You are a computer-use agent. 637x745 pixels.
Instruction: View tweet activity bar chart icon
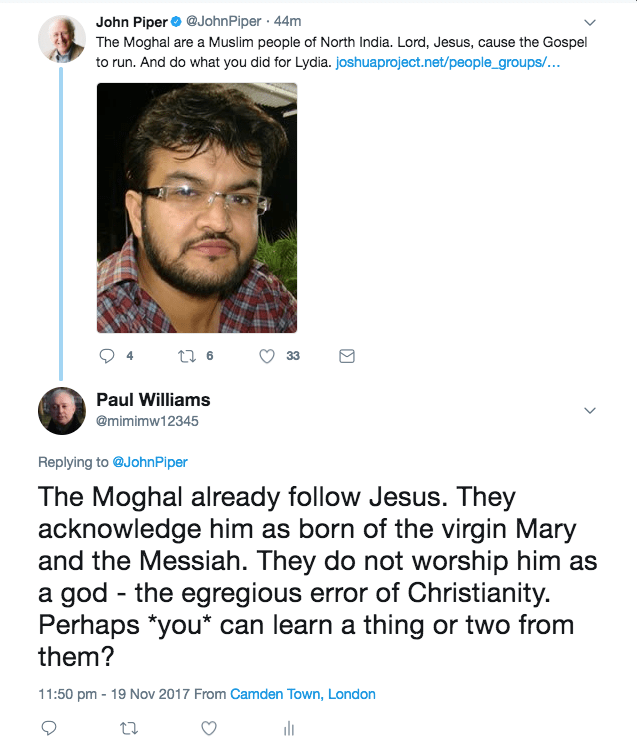coord(288,728)
